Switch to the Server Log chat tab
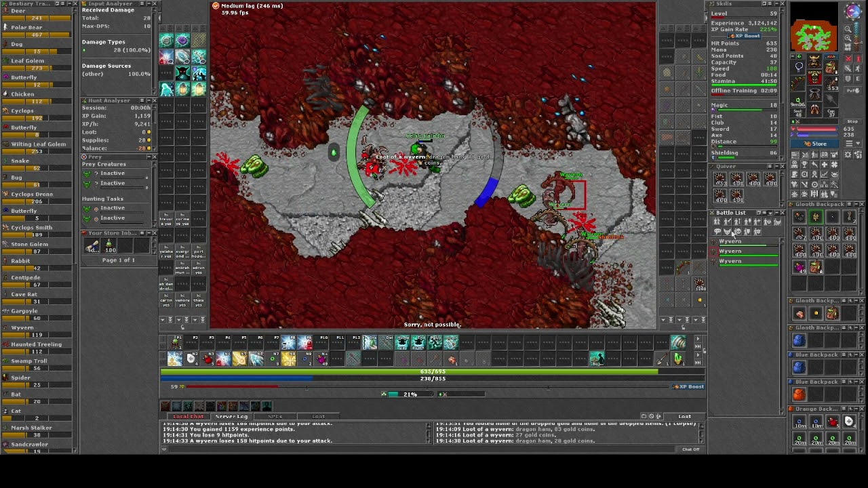 click(x=232, y=416)
